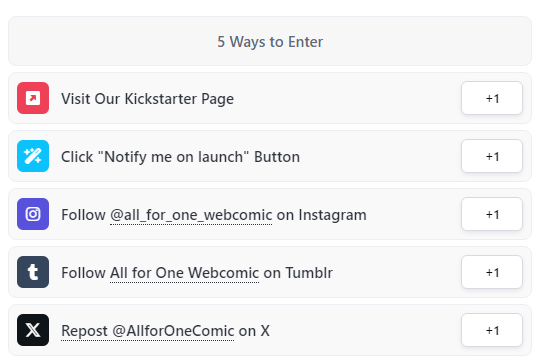The width and height of the screenshot is (540, 362).
Task: Open the @all_for_one_webcomic Instagram link
Action: pos(191,215)
